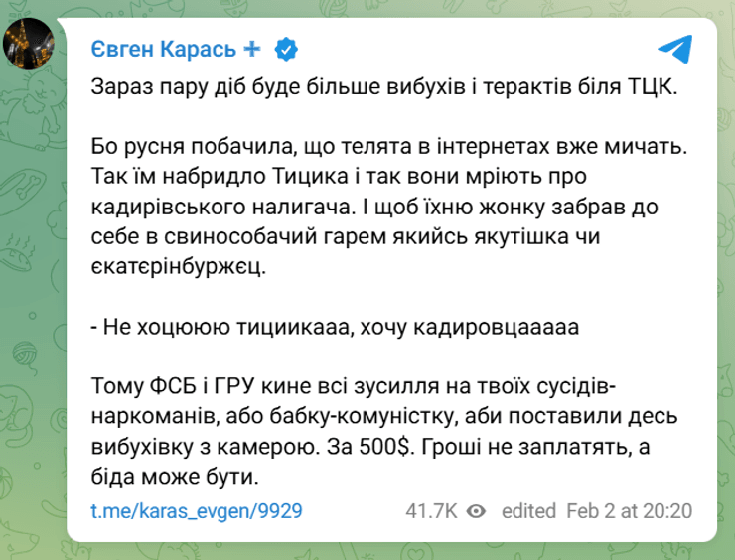Image resolution: width=735 pixels, height=560 pixels.
Task: Click the "edited" label in the footer
Action: 528,511
